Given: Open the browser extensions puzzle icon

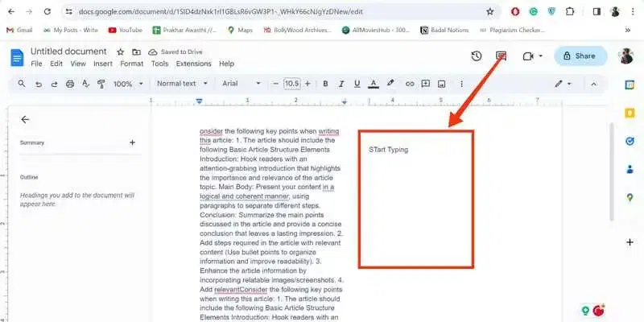Looking at the screenshot, I should click(570, 12).
